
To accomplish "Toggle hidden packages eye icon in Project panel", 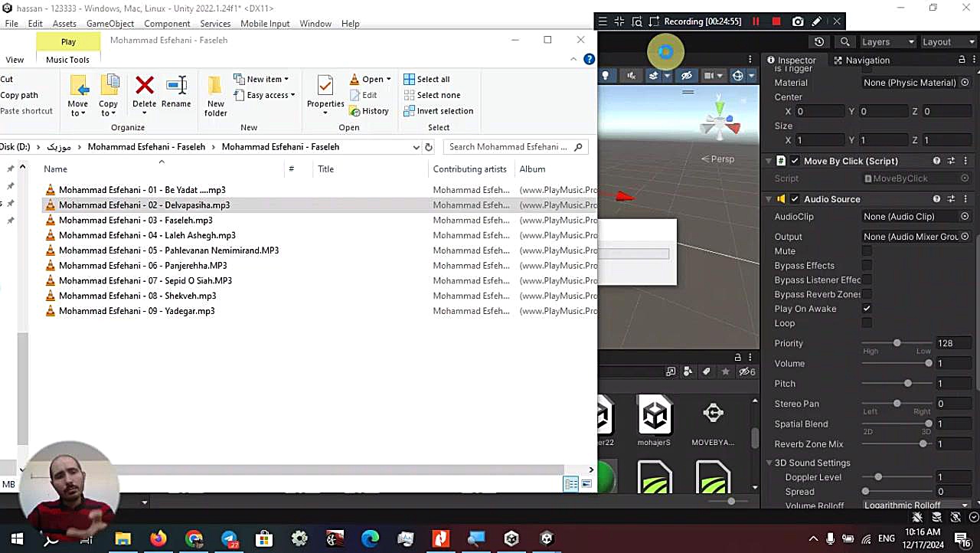I will 746,371.
